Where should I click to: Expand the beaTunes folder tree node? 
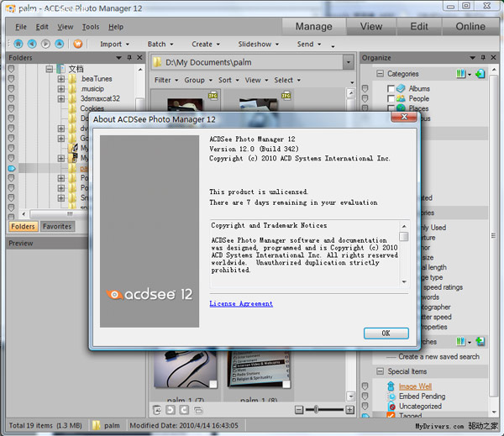coord(61,79)
